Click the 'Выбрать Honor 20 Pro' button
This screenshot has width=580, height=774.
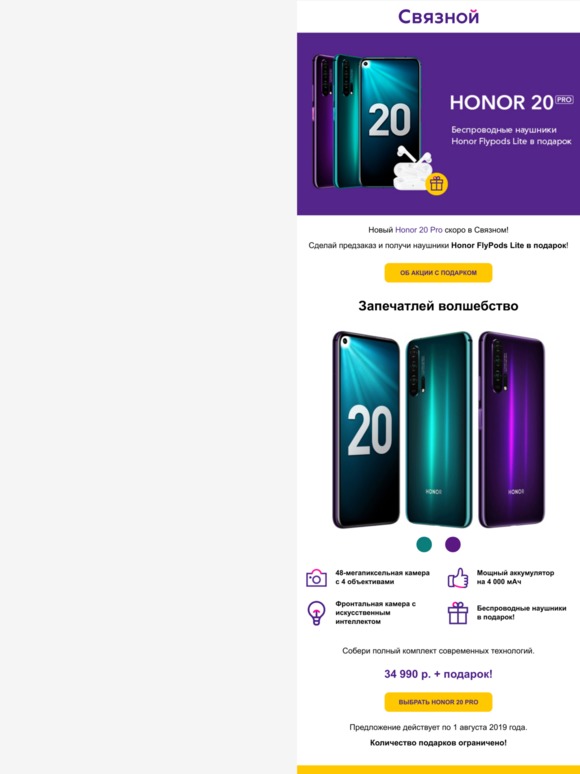438,702
